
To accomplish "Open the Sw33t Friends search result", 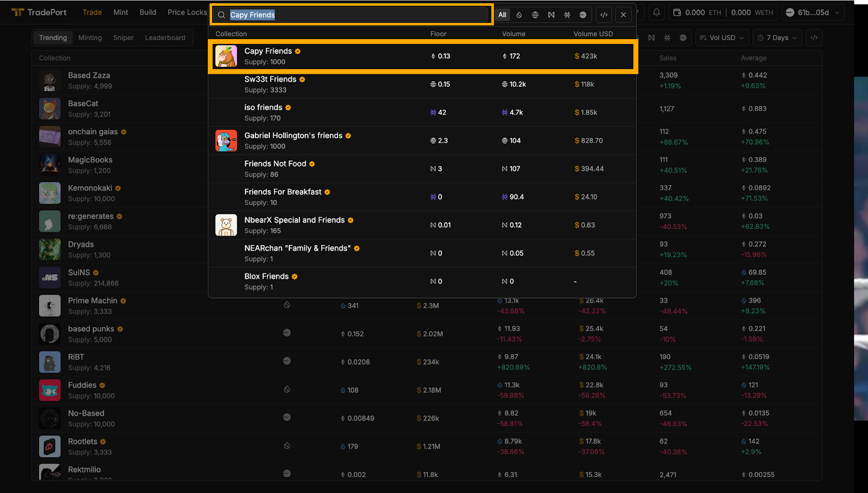I will tap(422, 84).
